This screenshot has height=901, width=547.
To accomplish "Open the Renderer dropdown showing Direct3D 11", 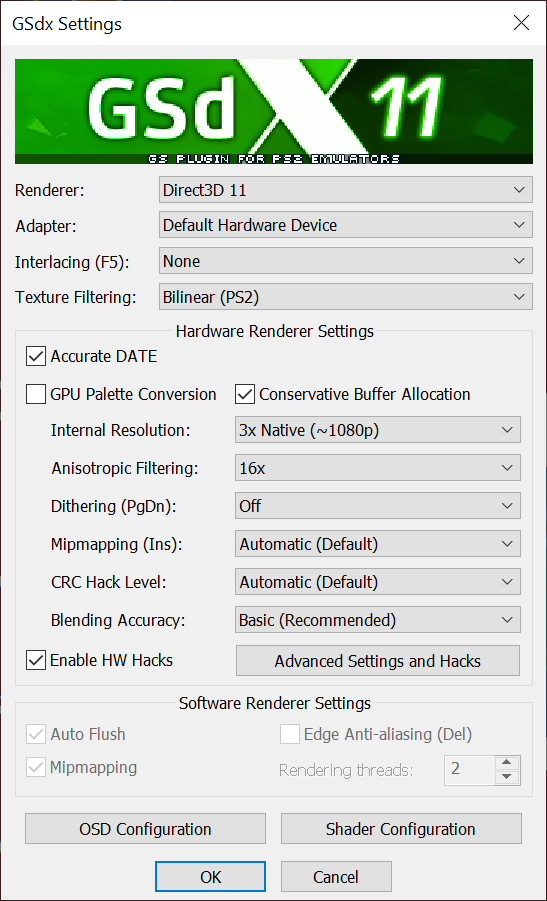I will pos(346,190).
